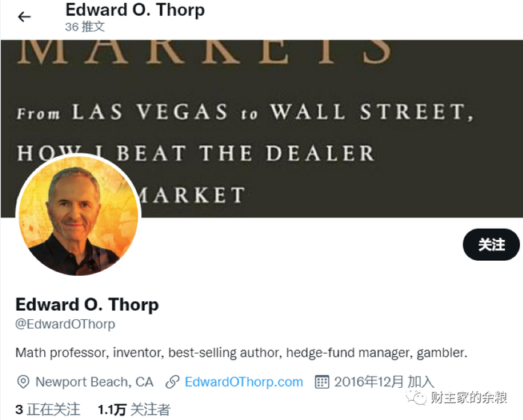The width and height of the screenshot is (523, 420).
Task: Click the Edward O. Thorp header title
Action: point(135,10)
